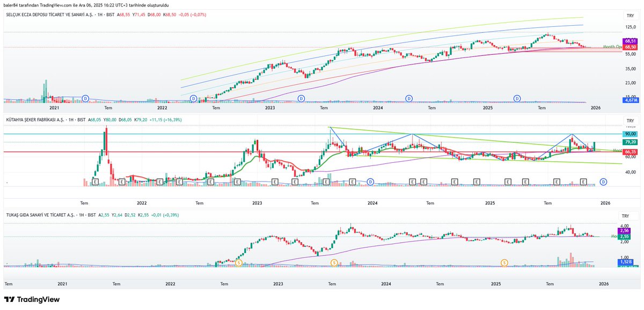This screenshot has width=644, height=310.
Task: Click the Y80,00 high value in Kütahya header
Action: [x=109, y=119]
